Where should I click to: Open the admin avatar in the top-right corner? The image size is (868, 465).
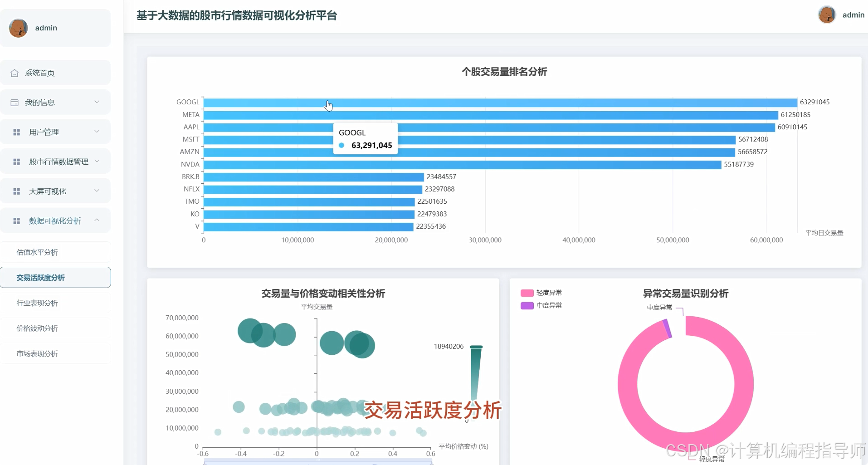coord(827,15)
